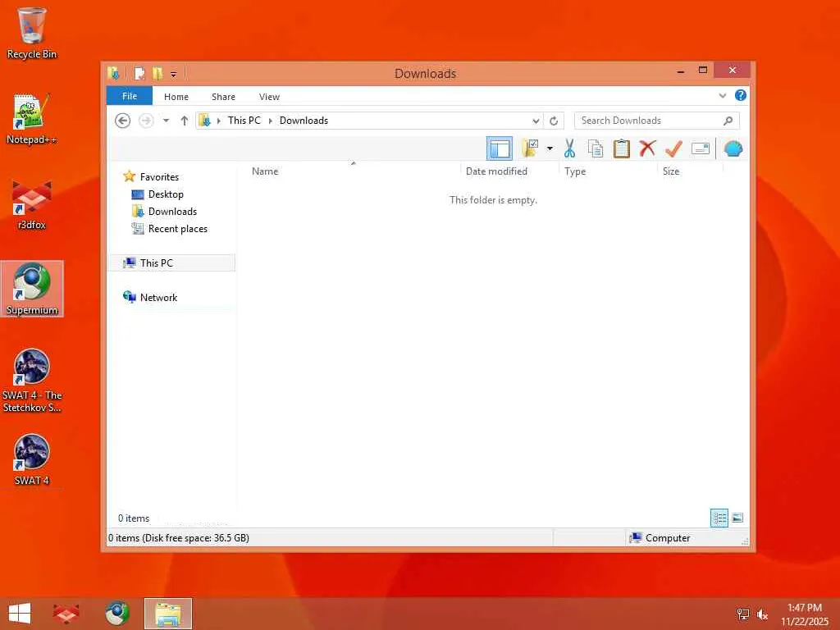Open the View ribbon tab
840x630 pixels.
(x=269, y=97)
